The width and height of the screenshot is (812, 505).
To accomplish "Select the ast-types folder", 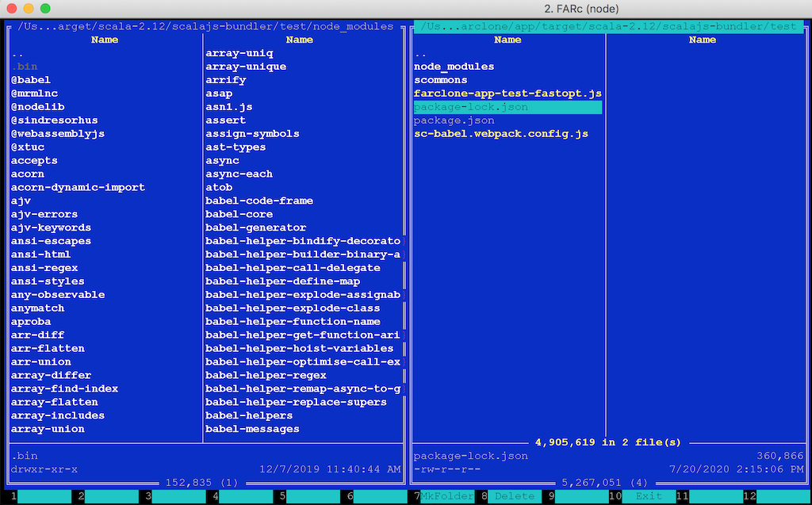I will pyautogui.click(x=236, y=147).
